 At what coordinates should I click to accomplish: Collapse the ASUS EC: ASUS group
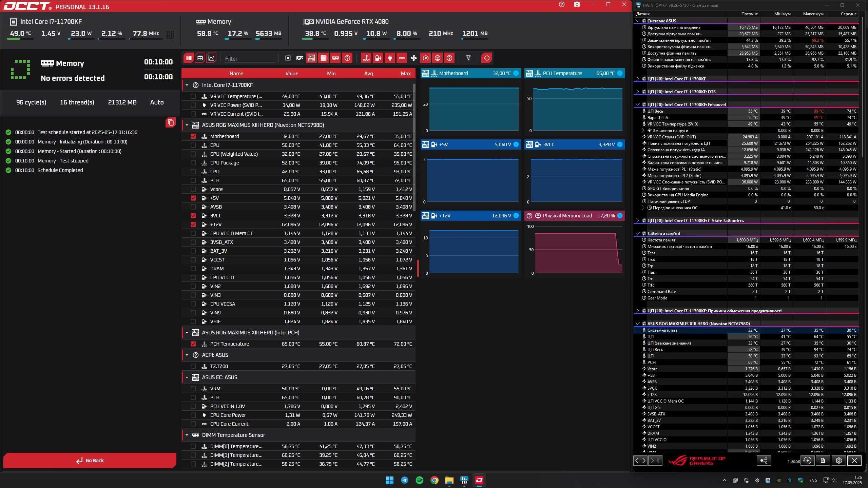187,377
